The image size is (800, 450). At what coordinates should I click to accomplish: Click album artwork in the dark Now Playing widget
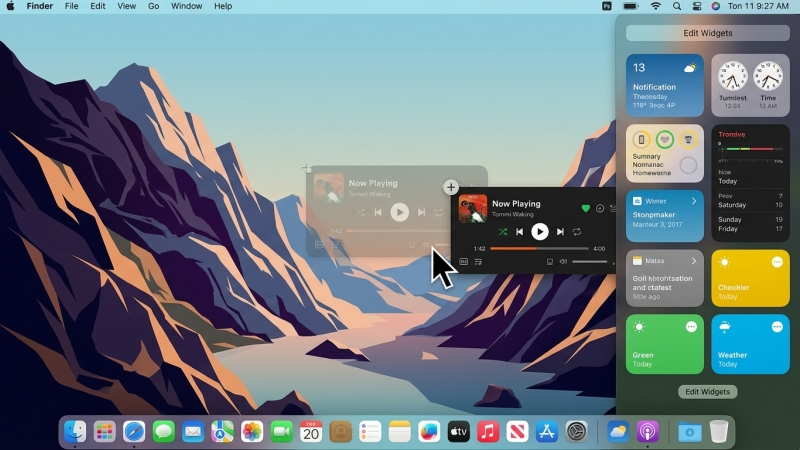point(472,208)
